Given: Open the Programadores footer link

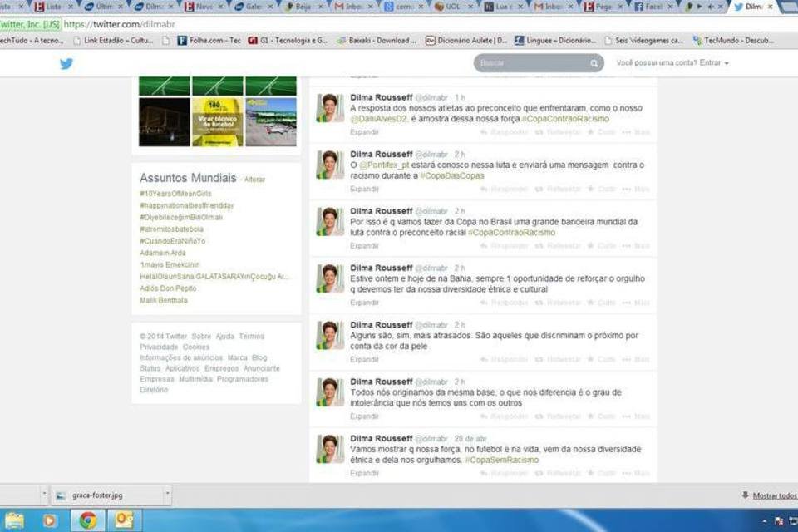Looking at the screenshot, I should point(242,379).
